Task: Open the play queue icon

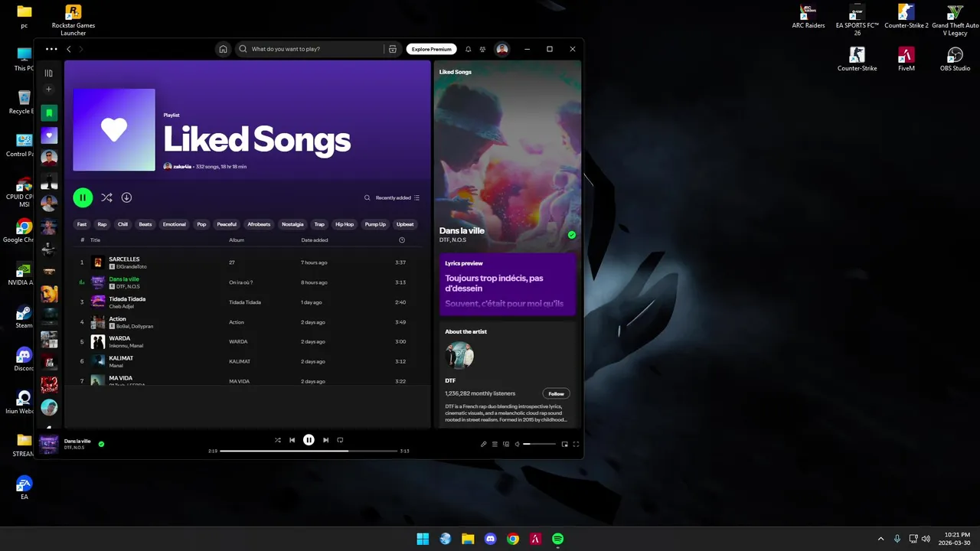Action: click(495, 444)
